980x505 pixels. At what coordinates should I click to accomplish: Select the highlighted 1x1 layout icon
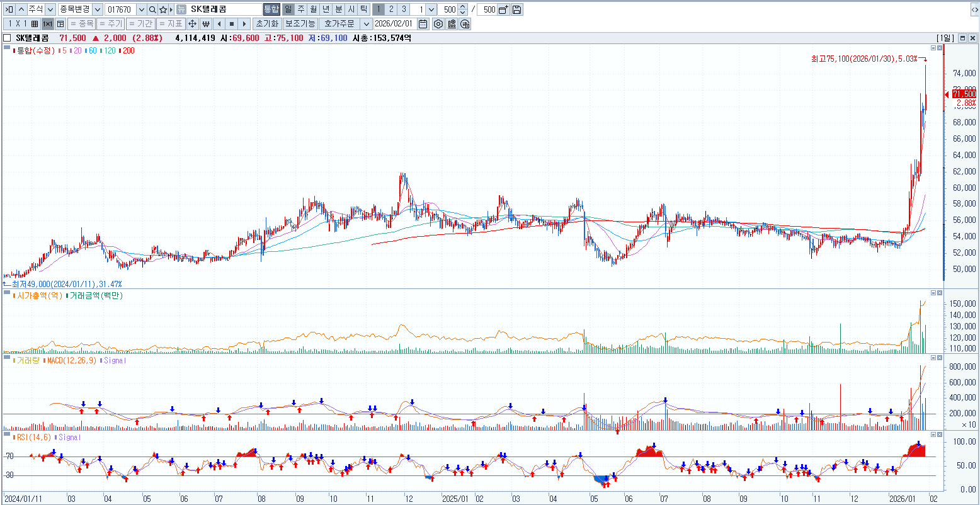pyautogui.click(x=48, y=24)
